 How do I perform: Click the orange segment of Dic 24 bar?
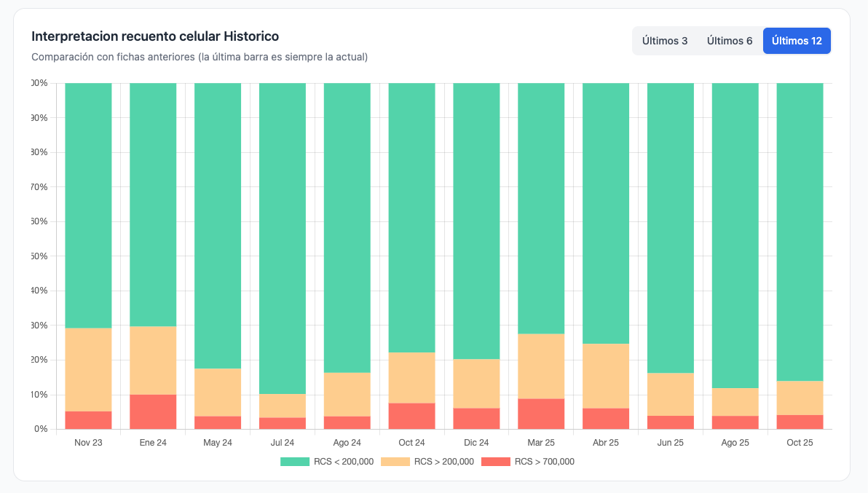point(477,384)
